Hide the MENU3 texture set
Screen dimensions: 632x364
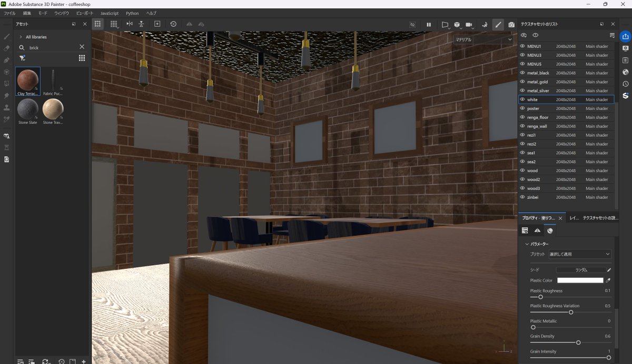click(x=522, y=55)
